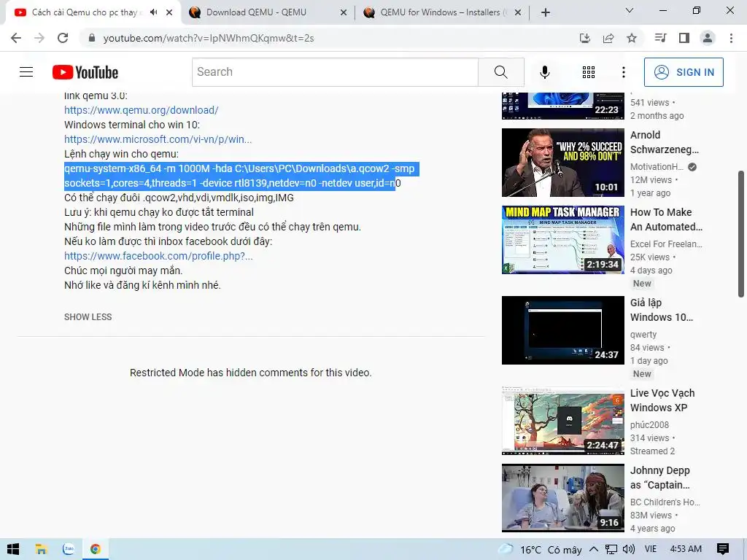The height and width of the screenshot is (560, 747).
Task: Open Chrome three-dot menu
Action: tap(731, 38)
